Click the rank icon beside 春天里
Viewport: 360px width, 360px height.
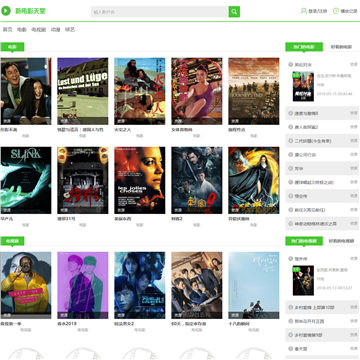point(291,349)
